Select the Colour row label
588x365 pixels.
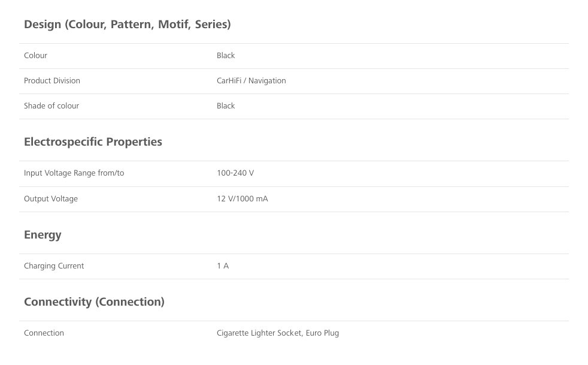[x=35, y=56]
